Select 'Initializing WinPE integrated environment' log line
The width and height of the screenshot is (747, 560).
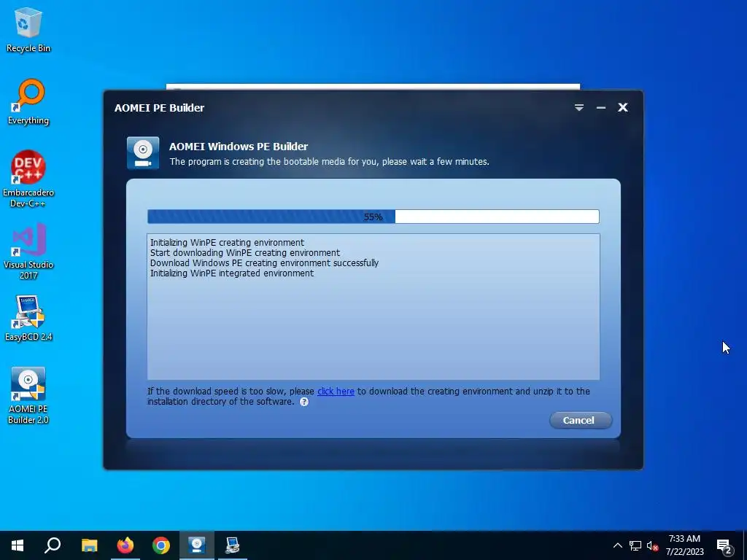tap(231, 273)
